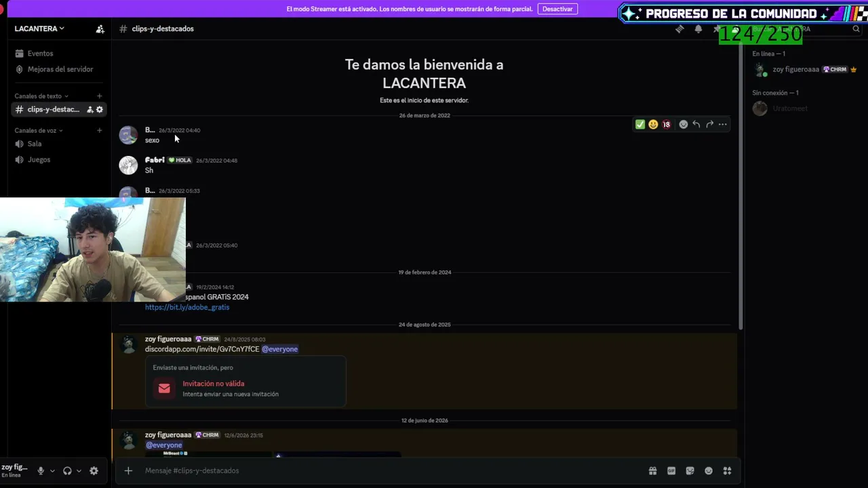Click the @everyone mention in invite message

[279, 350]
